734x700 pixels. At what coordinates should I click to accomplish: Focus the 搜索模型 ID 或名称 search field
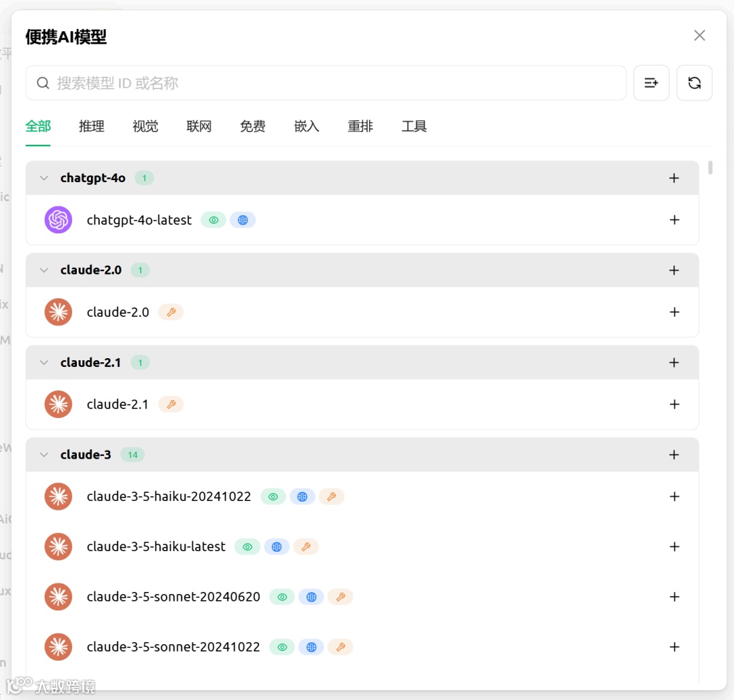[326, 83]
